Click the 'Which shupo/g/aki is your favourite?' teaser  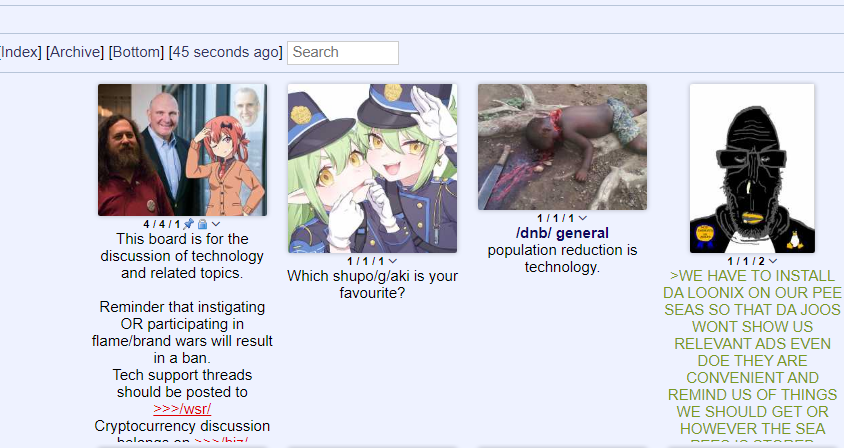tap(372, 284)
